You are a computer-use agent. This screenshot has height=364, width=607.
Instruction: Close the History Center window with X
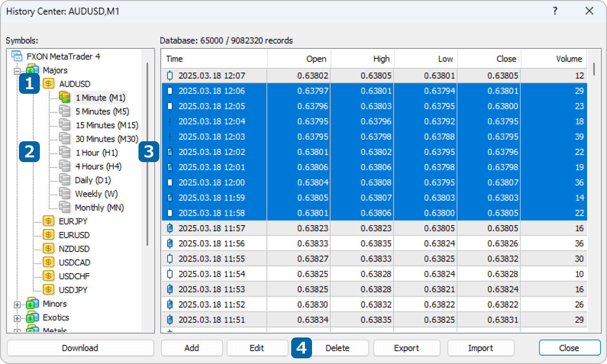coord(589,11)
